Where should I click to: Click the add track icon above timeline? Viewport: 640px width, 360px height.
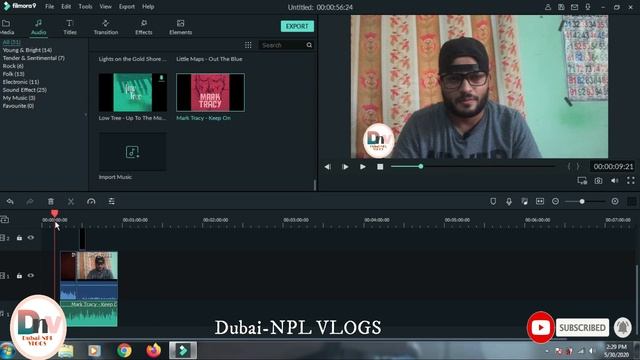4,220
